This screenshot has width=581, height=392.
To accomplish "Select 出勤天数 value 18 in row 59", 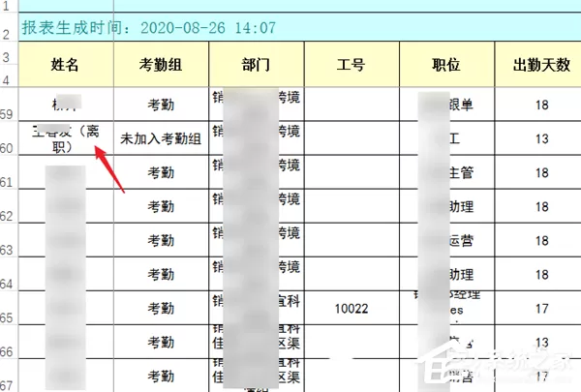I will [538, 105].
